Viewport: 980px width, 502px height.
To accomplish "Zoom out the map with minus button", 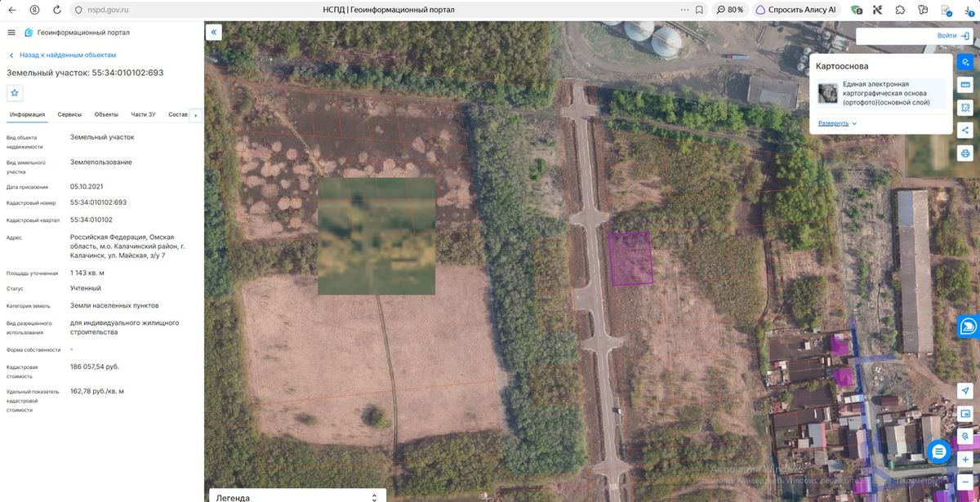I will click(965, 482).
